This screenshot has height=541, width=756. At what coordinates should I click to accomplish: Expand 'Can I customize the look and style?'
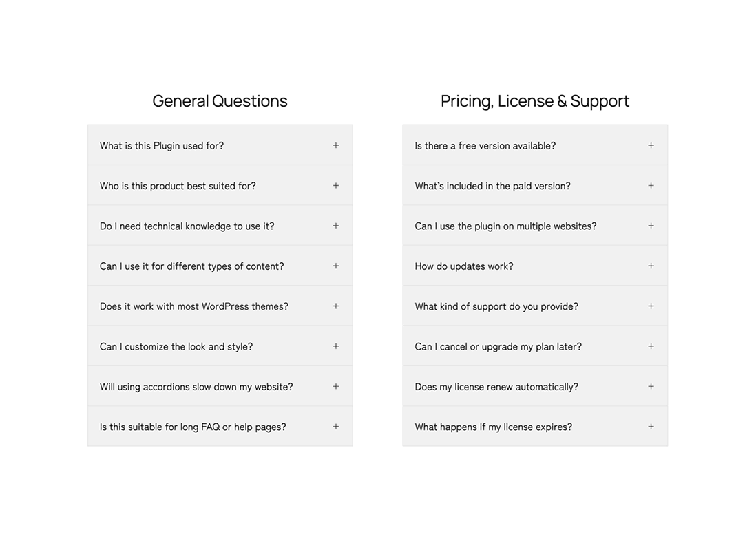click(176, 347)
